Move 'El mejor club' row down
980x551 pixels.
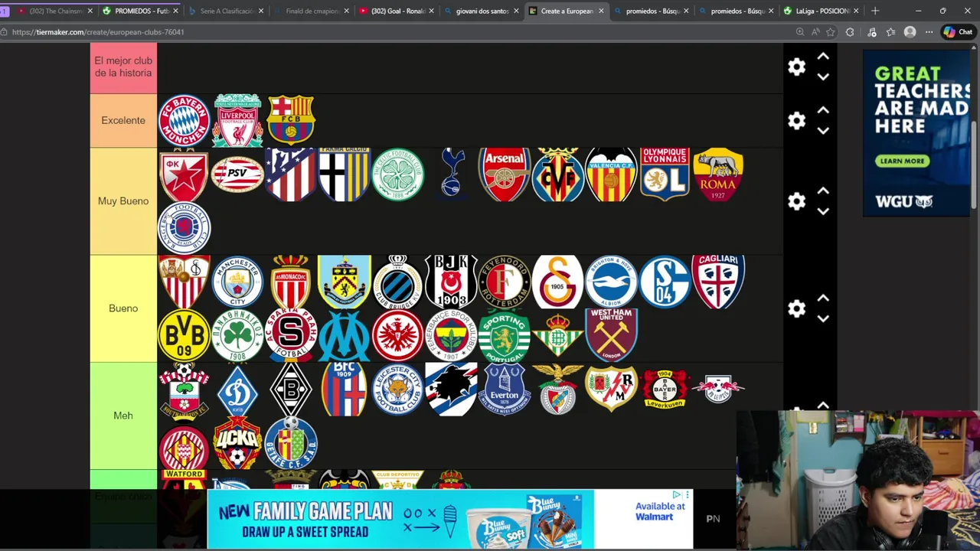click(x=823, y=77)
